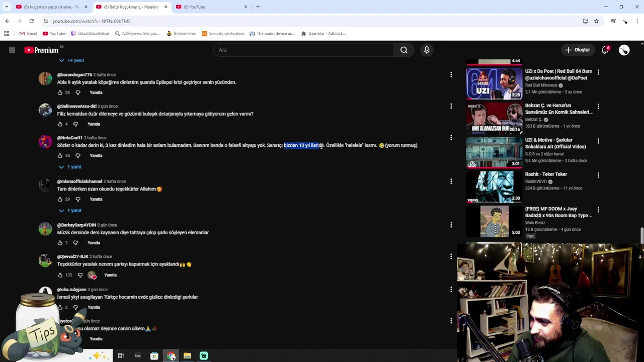Viewport: 644px width, 362px height.
Task: Open options for the UZI x Da Poet video
Action: point(598,72)
